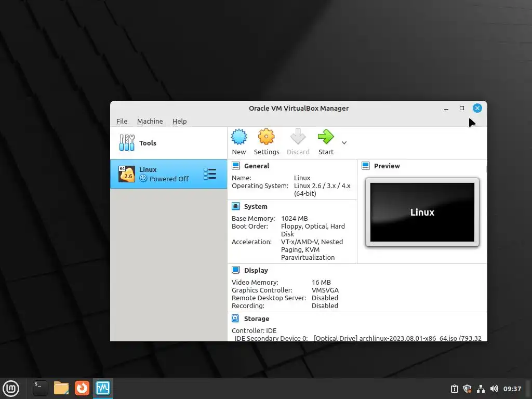Click the Preview section header
Screen dimensions: 532x399
[x=387, y=166]
